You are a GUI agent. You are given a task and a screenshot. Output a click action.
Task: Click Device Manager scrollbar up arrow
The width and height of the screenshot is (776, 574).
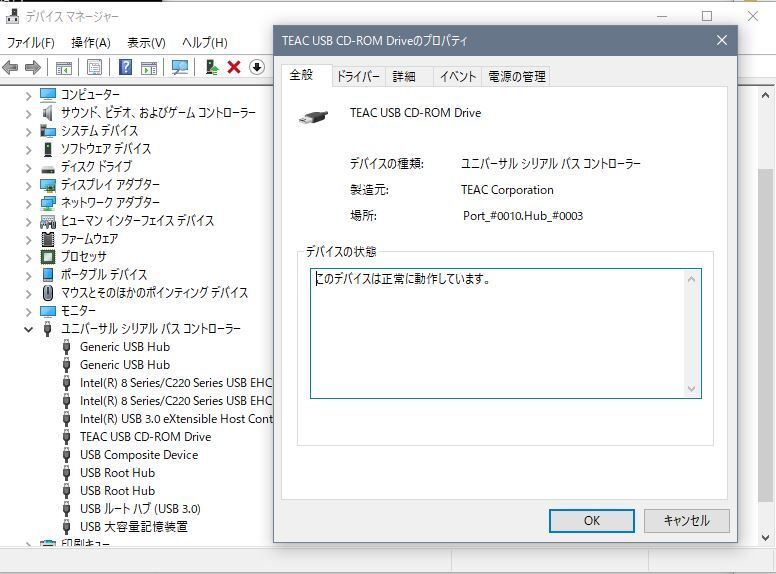(765, 95)
